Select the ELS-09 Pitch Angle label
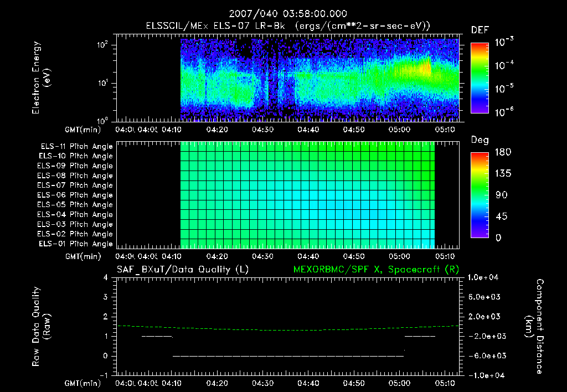The height and width of the screenshot is (392, 567). tap(75, 166)
